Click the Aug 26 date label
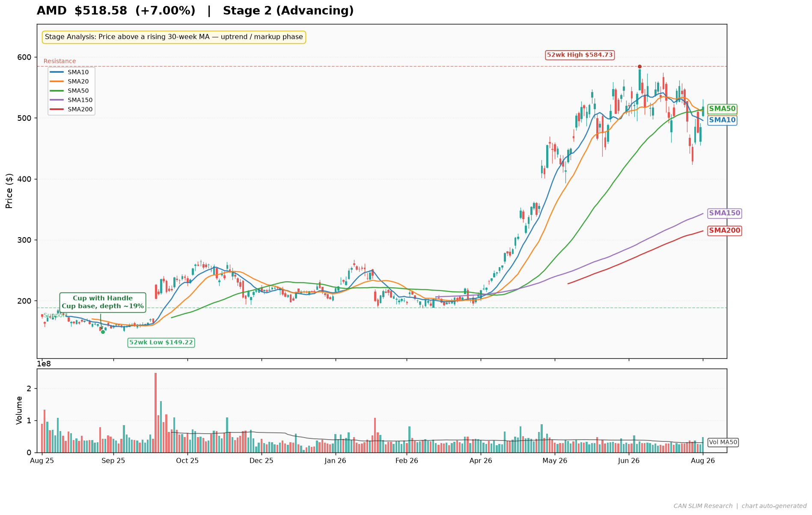The height and width of the screenshot is (515, 812). pyautogui.click(x=703, y=461)
